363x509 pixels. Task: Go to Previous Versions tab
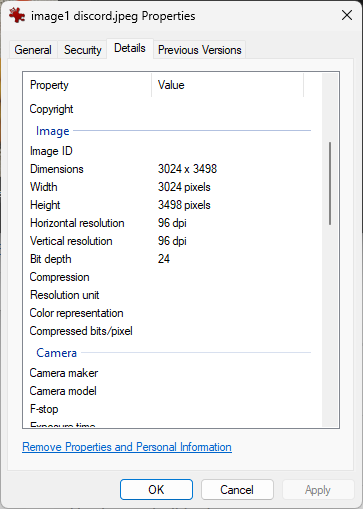pos(199,50)
